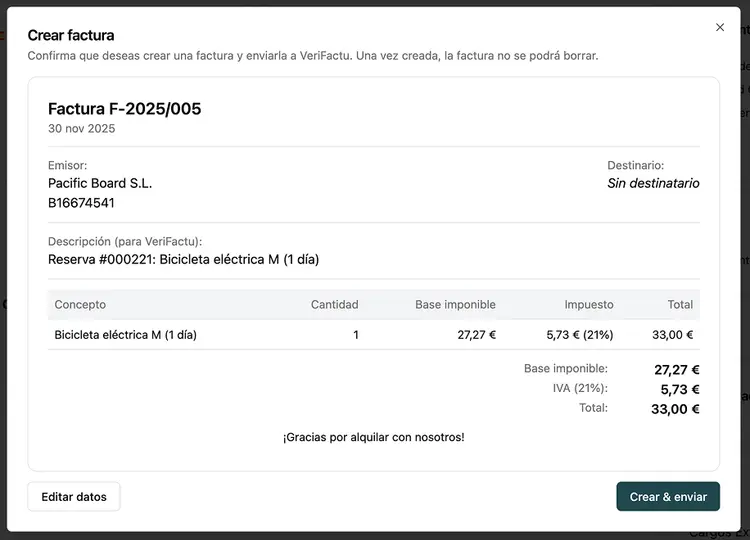Screen dimensions: 750x540
Task: Click the Gracias por alquilar footer note
Action: tap(373, 437)
